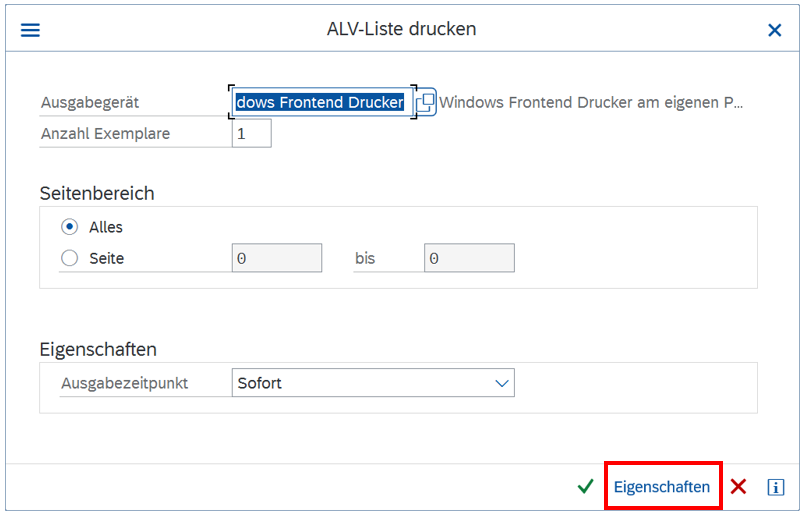This screenshot has width=804, height=516.
Task: Click the Ausgabegerät label
Action: (89, 102)
